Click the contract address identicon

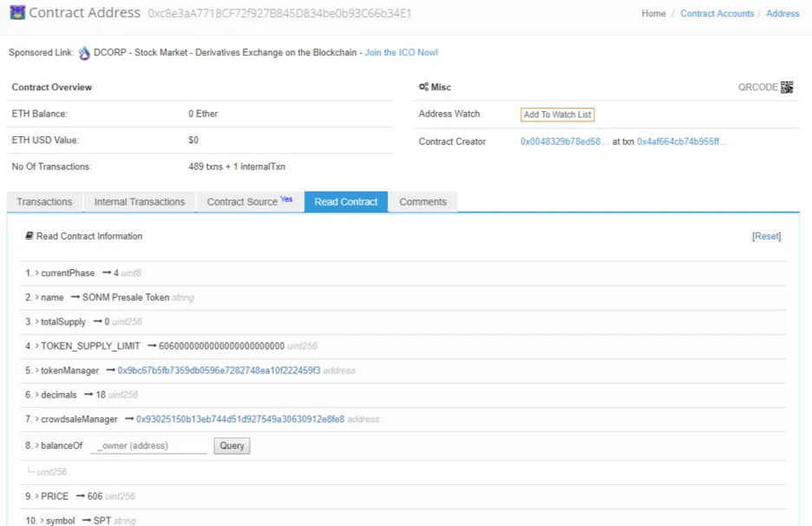click(17, 12)
